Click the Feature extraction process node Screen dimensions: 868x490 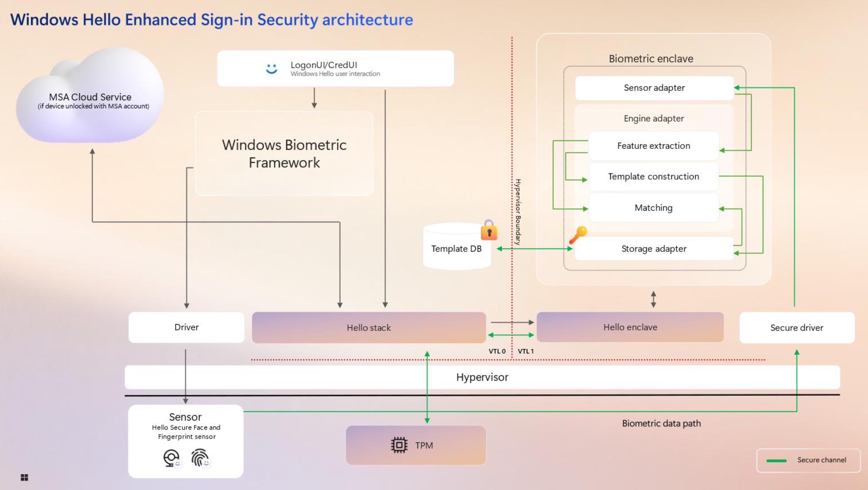654,146
